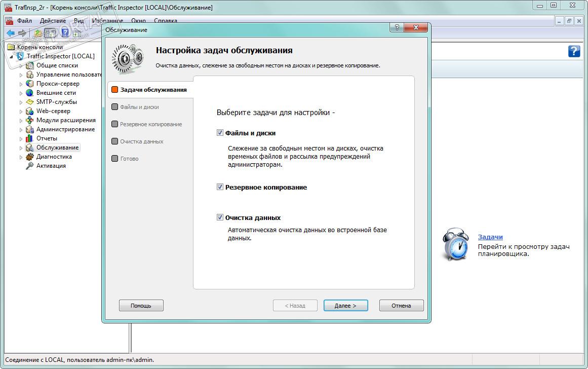Click the forward arrow in the console toolbar

click(x=22, y=33)
